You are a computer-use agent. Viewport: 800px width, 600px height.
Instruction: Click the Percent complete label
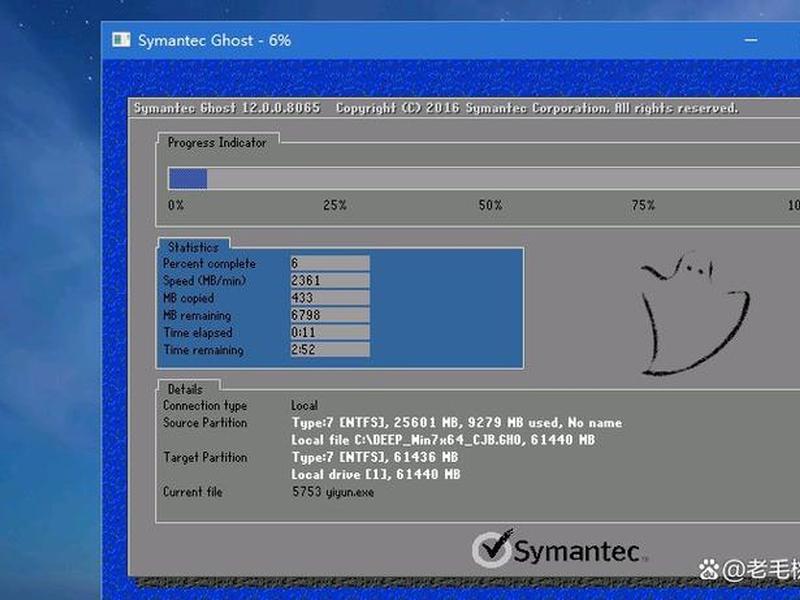pyautogui.click(x=209, y=264)
